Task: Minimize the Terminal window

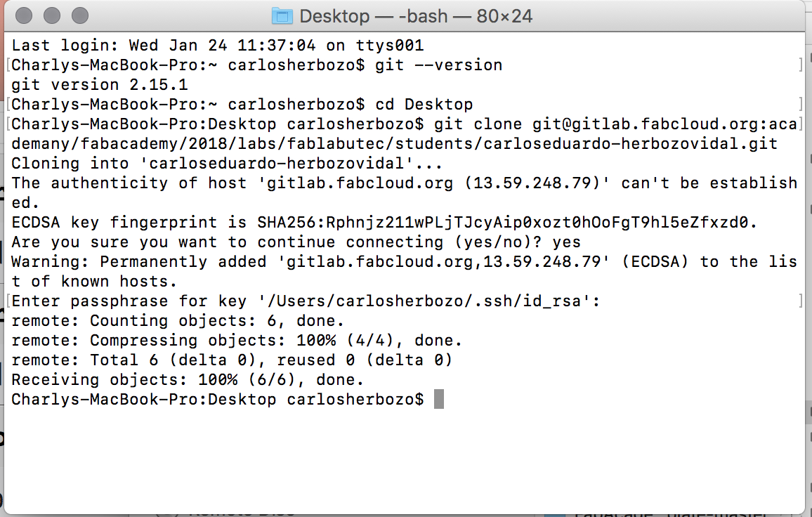Action: pyautogui.click(x=52, y=15)
